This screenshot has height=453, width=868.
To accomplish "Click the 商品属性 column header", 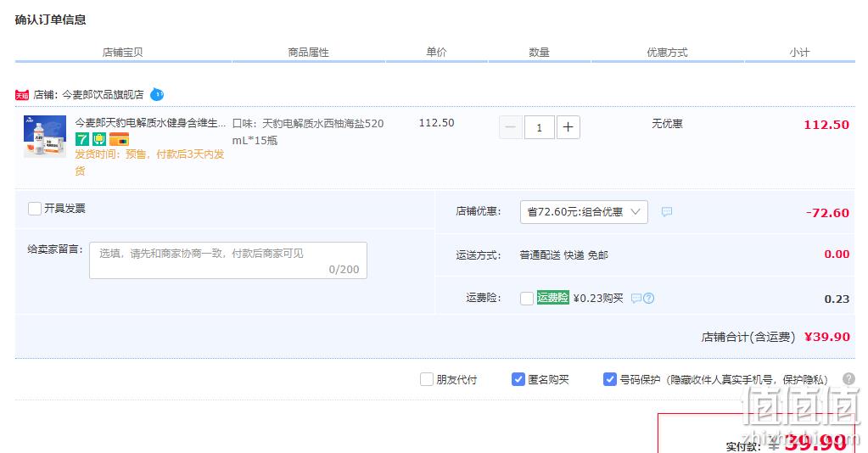I will pos(308,52).
